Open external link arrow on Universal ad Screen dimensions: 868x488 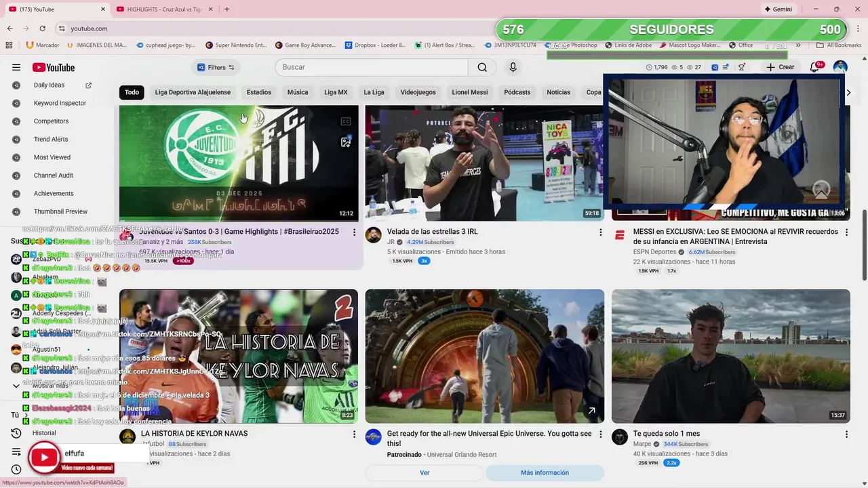click(x=591, y=411)
